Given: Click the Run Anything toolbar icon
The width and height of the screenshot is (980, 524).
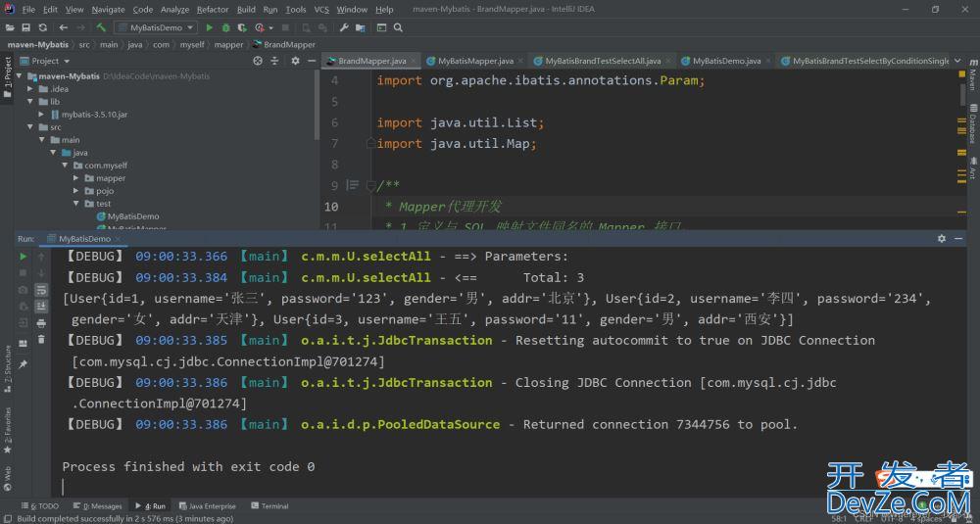Looking at the screenshot, I should (x=381, y=27).
